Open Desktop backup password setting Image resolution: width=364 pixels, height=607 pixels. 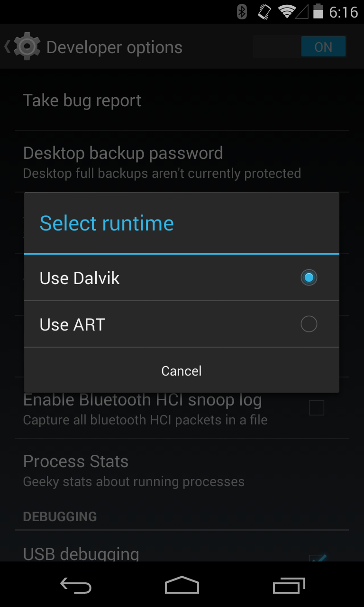point(182,162)
